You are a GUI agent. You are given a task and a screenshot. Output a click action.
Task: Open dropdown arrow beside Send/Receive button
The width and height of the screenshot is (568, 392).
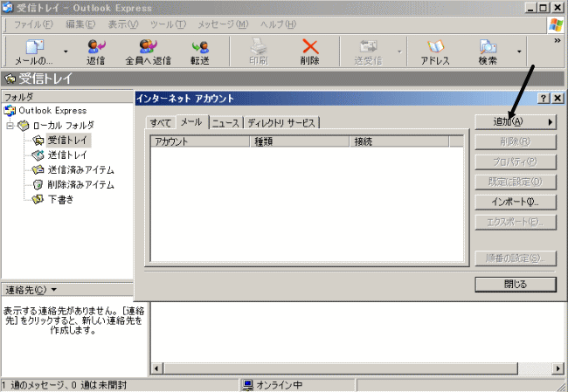[x=399, y=52]
